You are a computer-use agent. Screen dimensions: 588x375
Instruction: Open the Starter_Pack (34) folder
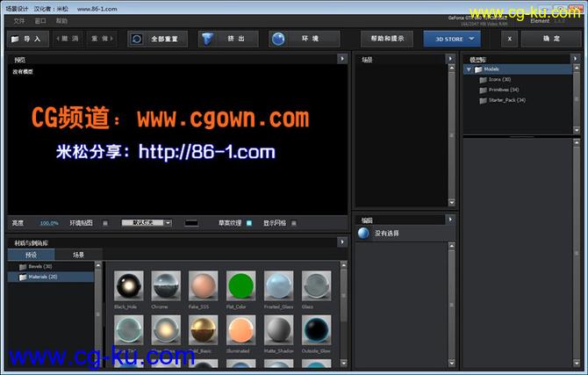click(503, 100)
